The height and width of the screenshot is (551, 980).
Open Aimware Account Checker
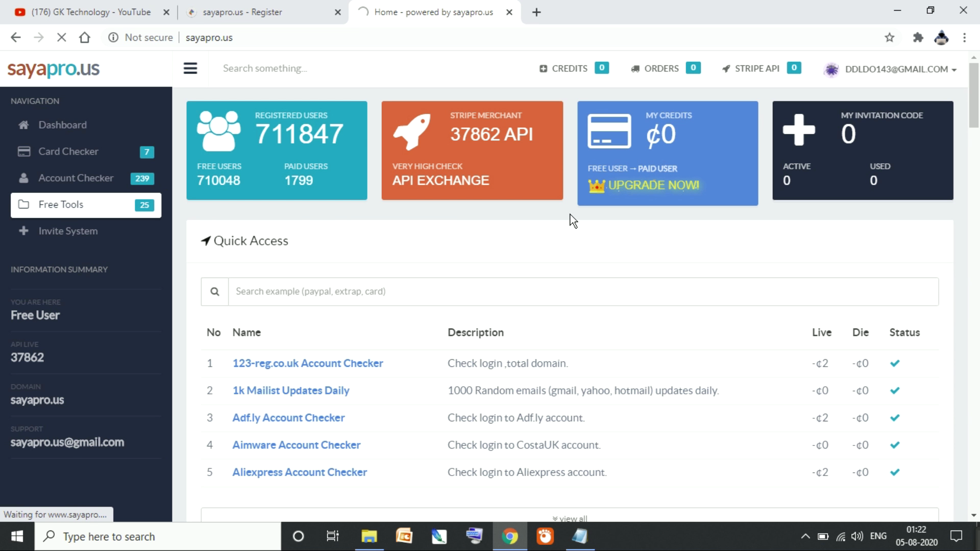[297, 445]
